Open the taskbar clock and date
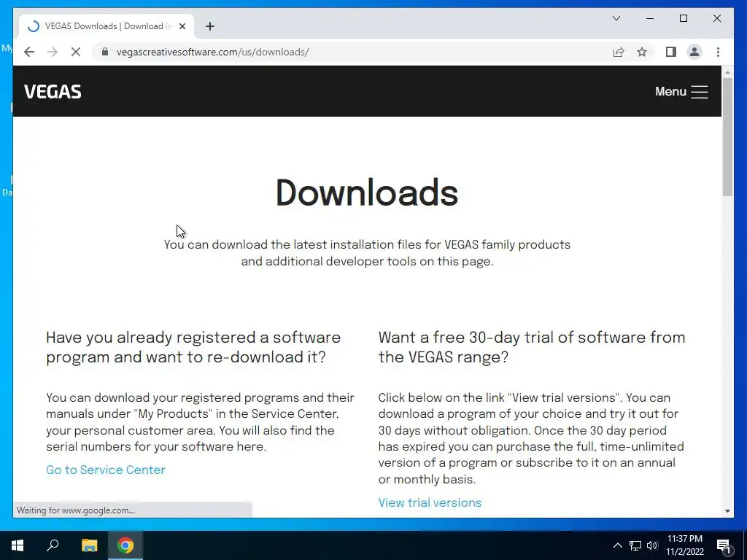The height and width of the screenshot is (560, 747). tap(684, 545)
